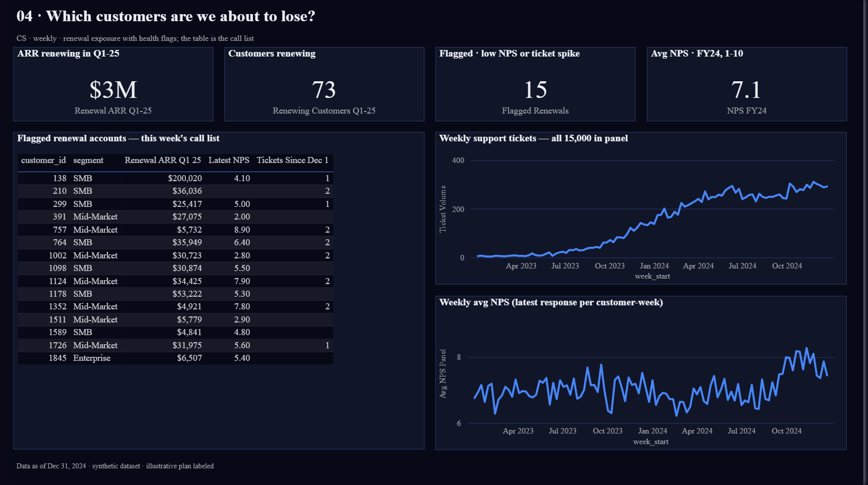Click the $3M renewal ARR figure
The width and height of the screenshot is (868, 485).
(x=113, y=90)
